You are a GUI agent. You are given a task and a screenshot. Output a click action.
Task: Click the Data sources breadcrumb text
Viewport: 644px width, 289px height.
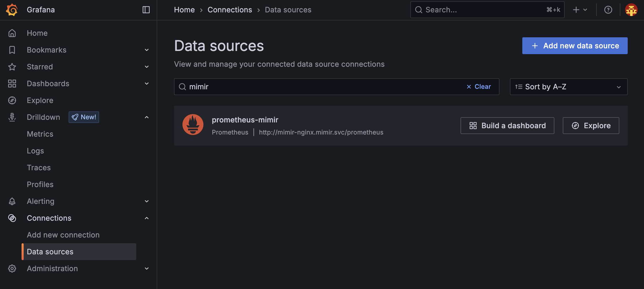(288, 10)
